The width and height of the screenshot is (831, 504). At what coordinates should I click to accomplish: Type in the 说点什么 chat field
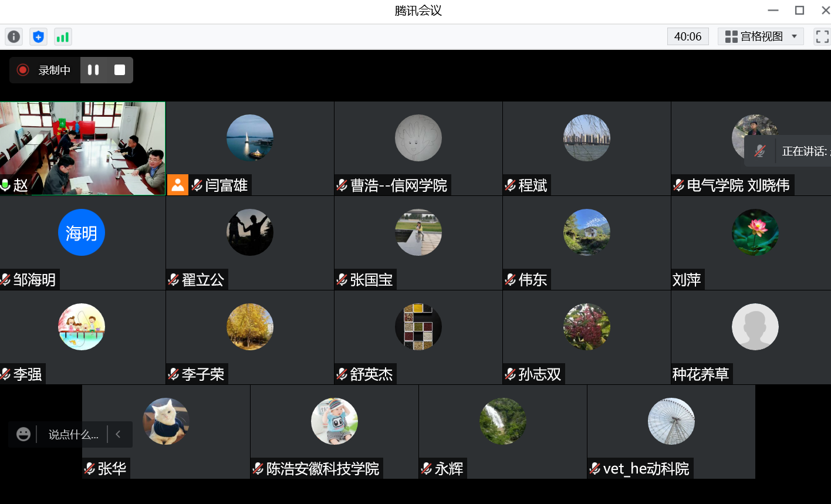[73, 435]
